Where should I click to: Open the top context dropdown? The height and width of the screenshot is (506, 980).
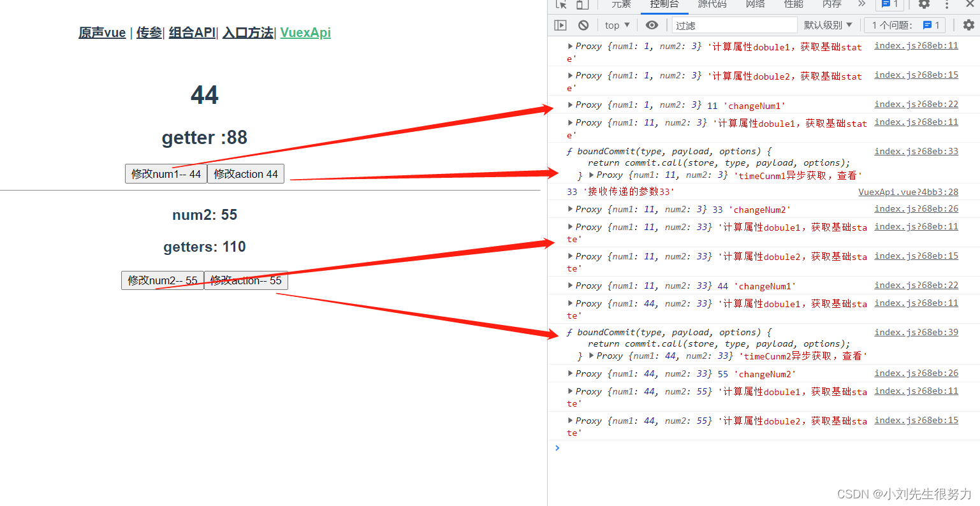(x=617, y=25)
